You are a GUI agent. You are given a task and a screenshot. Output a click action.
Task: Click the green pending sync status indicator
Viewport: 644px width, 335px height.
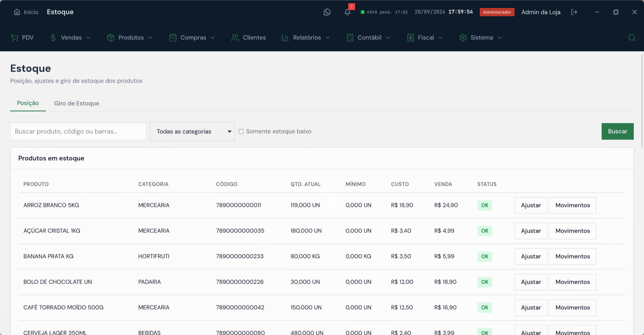click(x=363, y=12)
